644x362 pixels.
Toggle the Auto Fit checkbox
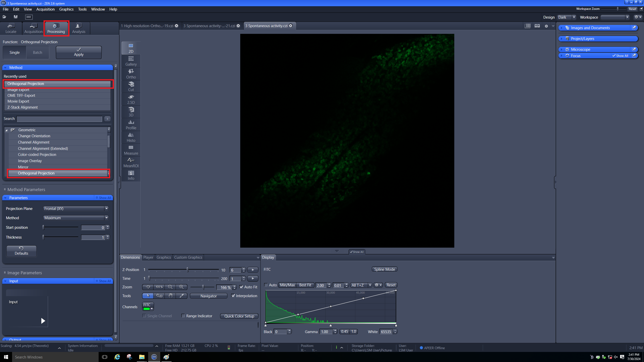point(241,287)
